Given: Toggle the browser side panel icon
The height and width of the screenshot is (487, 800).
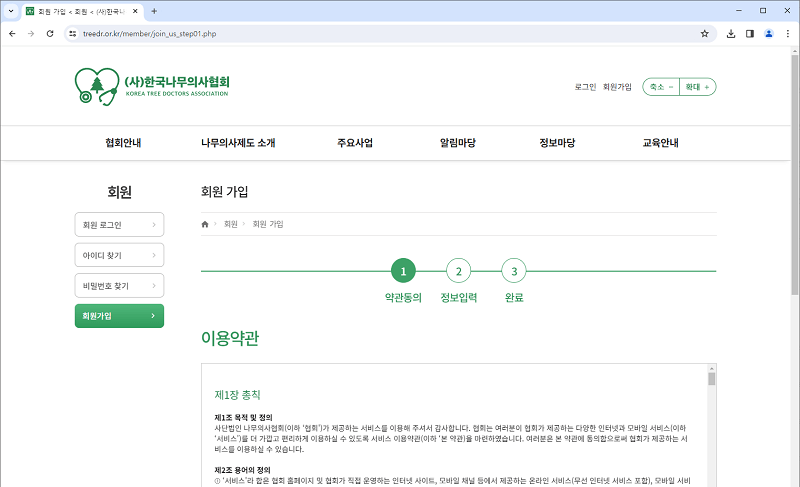Looking at the screenshot, I should pyautogui.click(x=750, y=34).
